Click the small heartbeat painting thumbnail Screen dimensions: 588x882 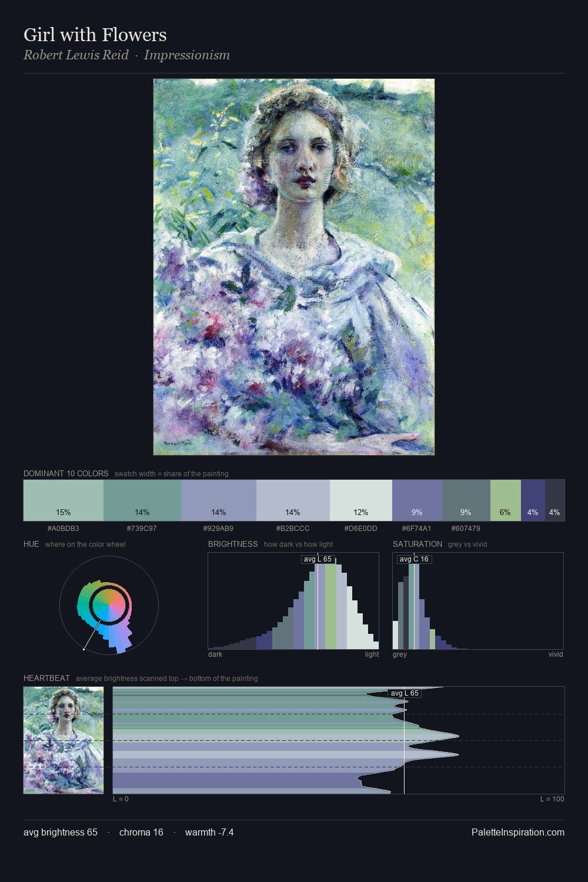(x=64, y=740)
